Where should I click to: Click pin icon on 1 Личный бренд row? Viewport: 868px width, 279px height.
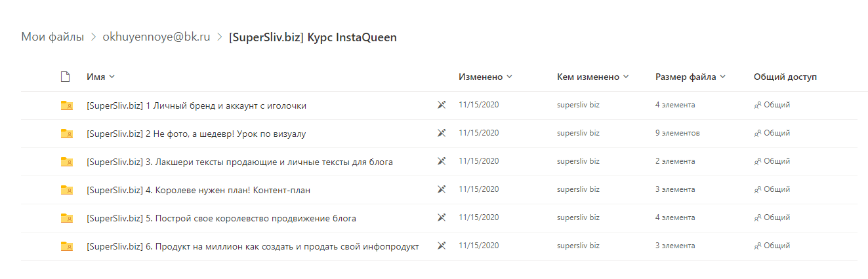coord(442,105)
